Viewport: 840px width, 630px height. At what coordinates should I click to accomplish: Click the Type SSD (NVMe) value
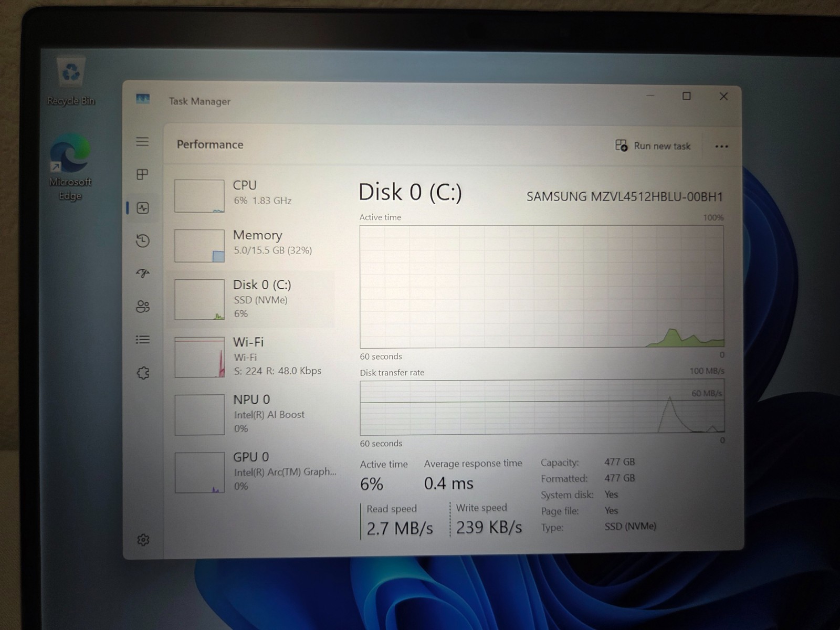[630, 526]
